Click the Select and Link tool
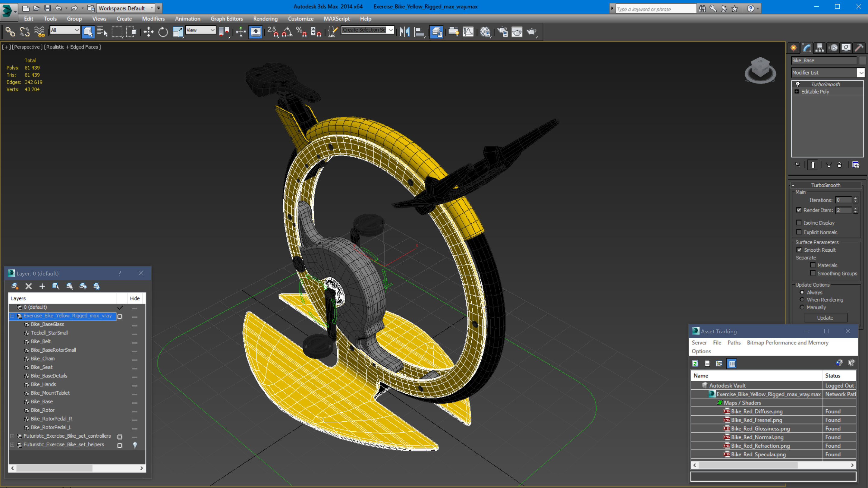 point(10,32)
